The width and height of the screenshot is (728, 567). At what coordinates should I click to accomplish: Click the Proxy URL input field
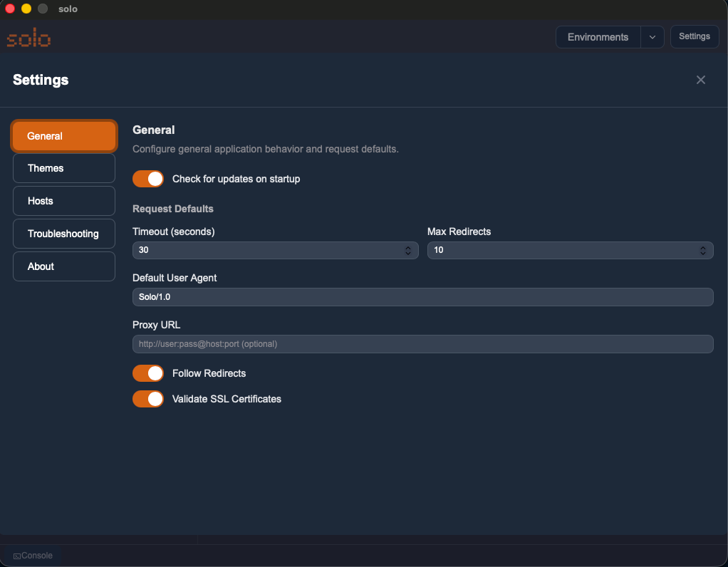pos(422,343)
